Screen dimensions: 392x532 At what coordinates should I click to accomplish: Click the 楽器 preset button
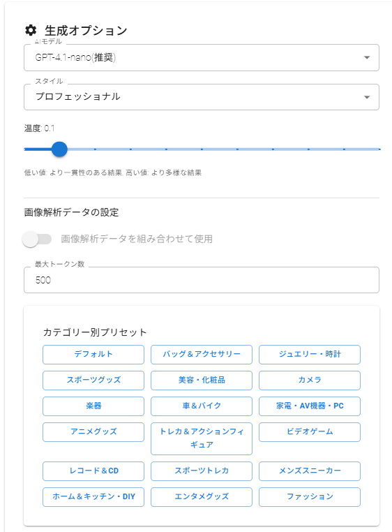coord(93,406)
